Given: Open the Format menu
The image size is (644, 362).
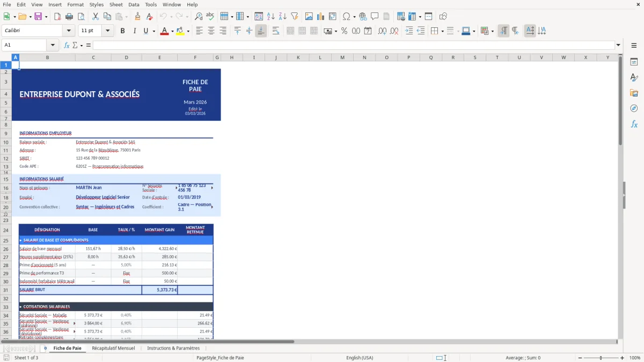Looking at the screenshot, I should pos(75,4).
